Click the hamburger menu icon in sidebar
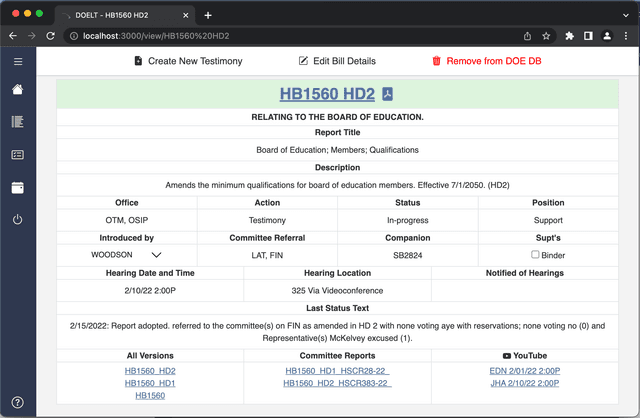 point(17,61)
